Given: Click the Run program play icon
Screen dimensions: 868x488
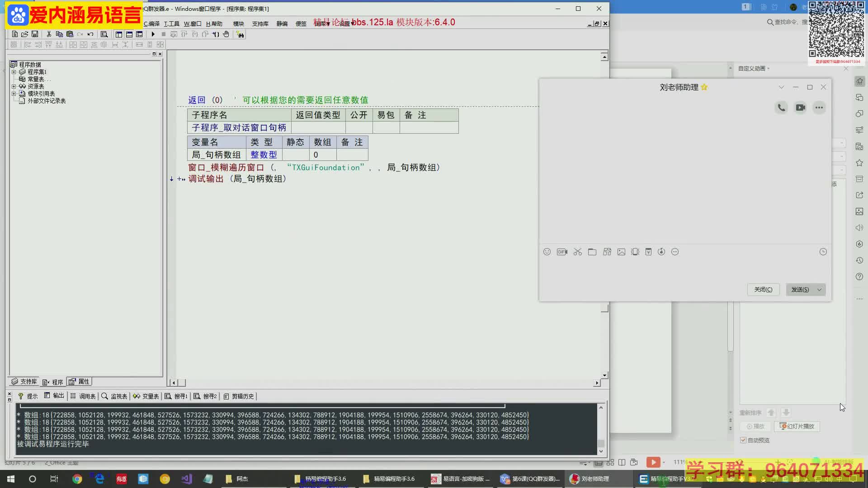Looking at the screenshot, I should pos(153,34).
